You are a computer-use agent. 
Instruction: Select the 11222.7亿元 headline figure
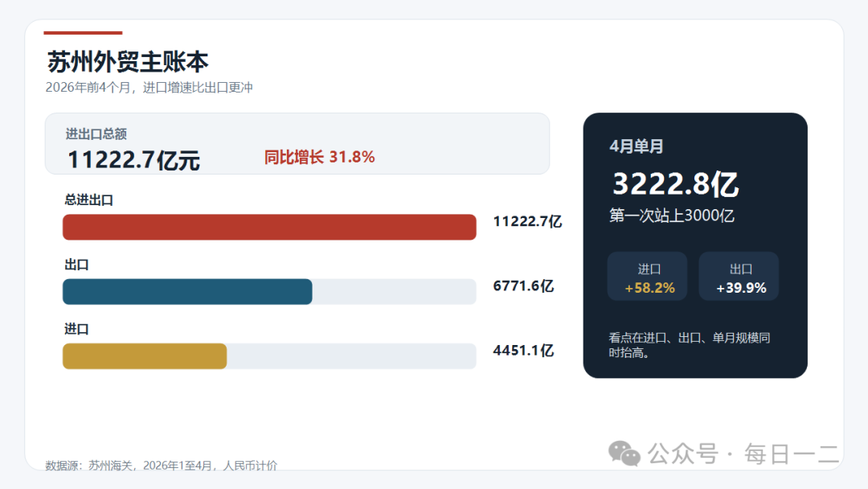point(133,160)
